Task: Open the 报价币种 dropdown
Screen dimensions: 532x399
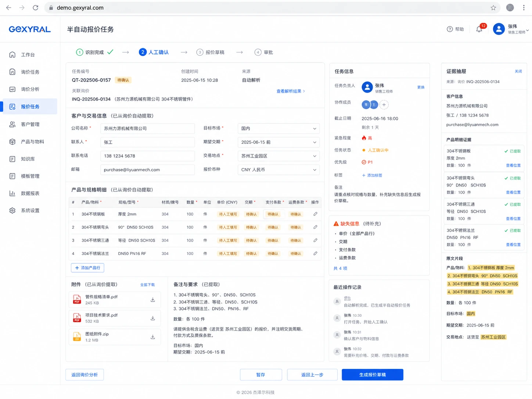Action: 278,170
